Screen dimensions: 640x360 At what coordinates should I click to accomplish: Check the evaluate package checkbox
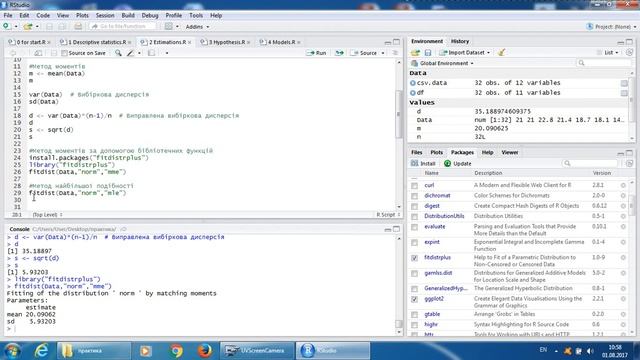(415, 227)
